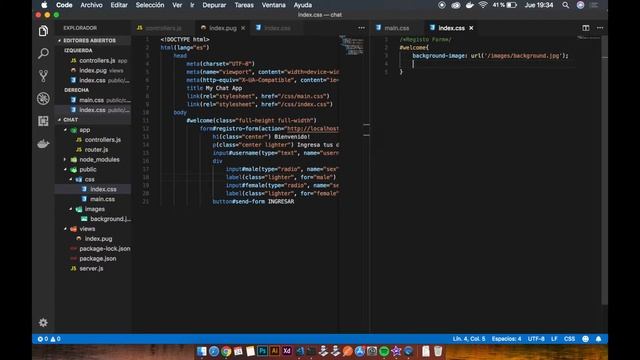Open the background image file in the images folder
Screen dimensions: 640x360
[x=110, y=219]
